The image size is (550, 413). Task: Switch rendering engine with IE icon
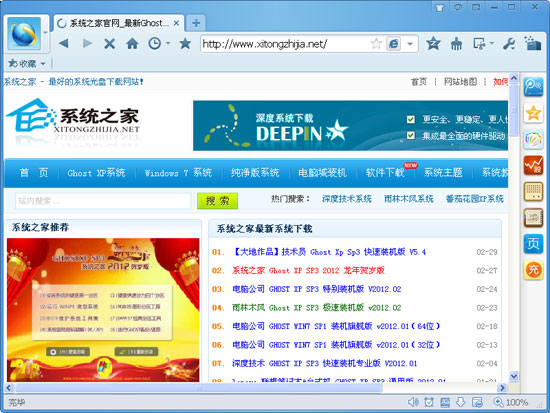(394, 44)
